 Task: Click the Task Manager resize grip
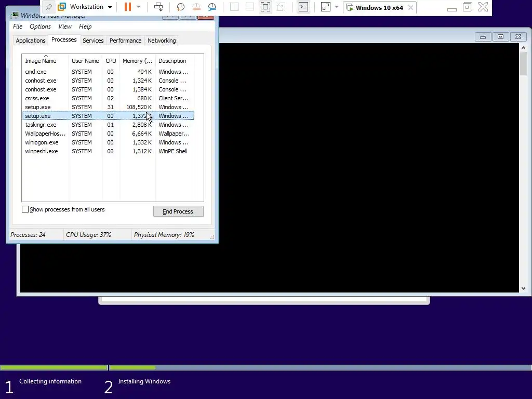(212, 237)
